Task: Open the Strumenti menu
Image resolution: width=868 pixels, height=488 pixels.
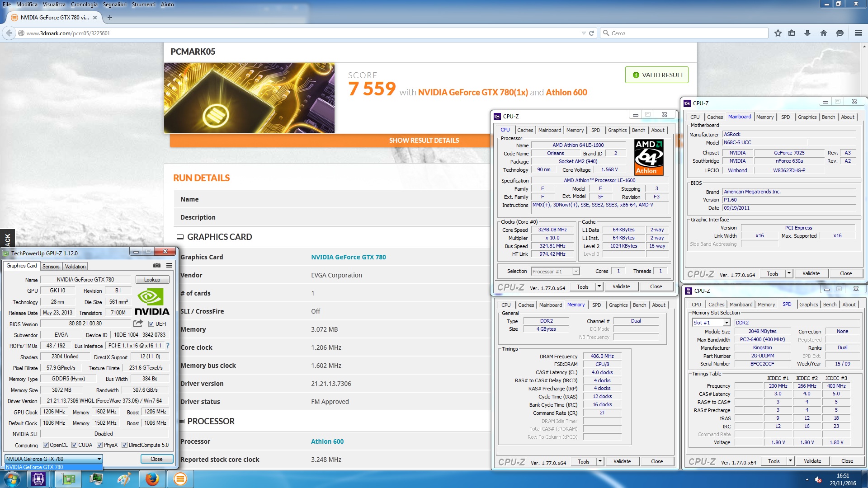Action: [x=143, y=5]
